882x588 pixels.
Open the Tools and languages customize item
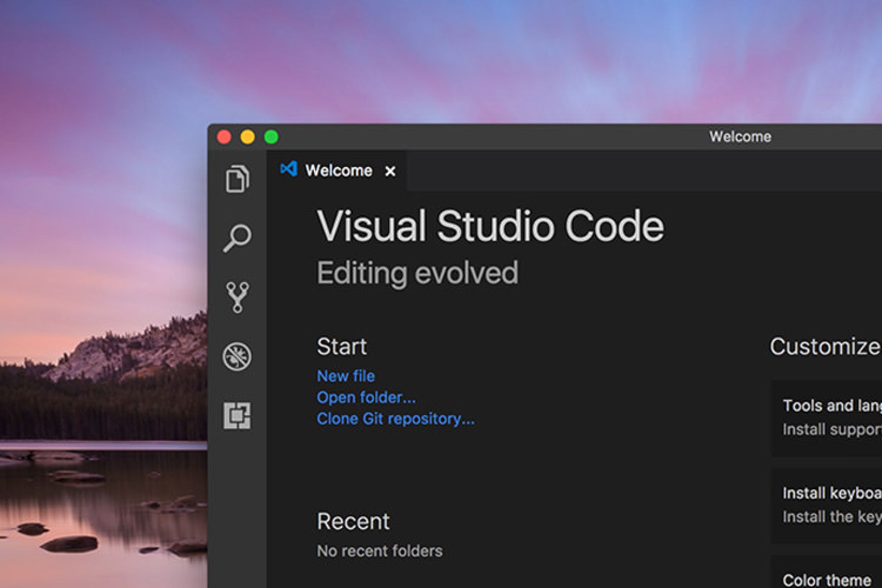click(826, 418)
